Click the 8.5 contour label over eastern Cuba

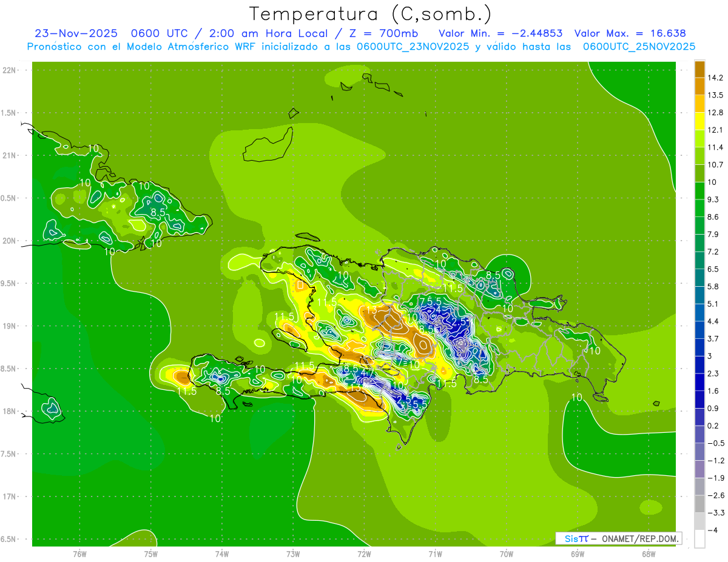(158, 212)
